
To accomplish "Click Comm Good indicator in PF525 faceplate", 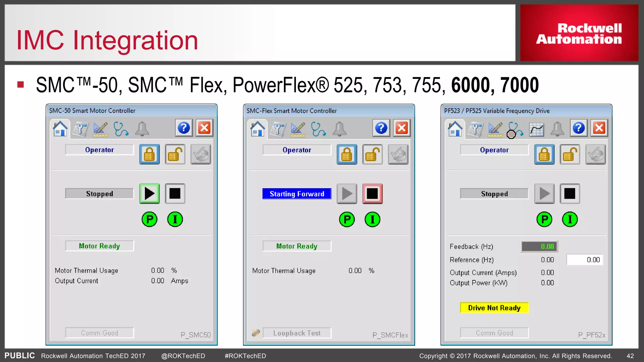I will coord(494,333).
